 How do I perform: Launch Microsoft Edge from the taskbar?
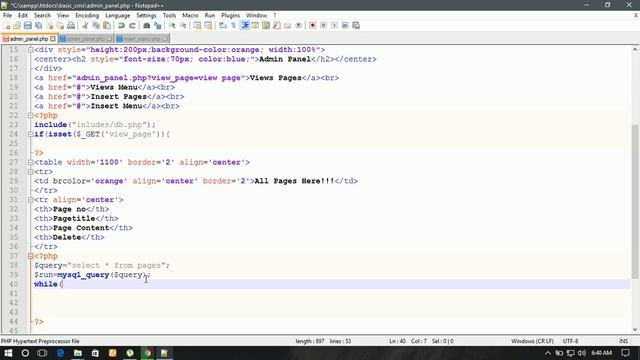[x=60, y=353]
